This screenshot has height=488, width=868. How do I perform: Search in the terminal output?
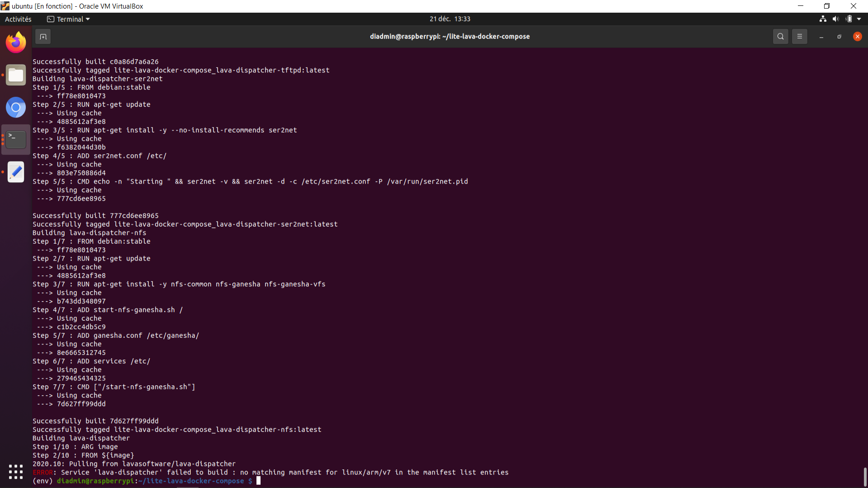click(x=780, y=37)
